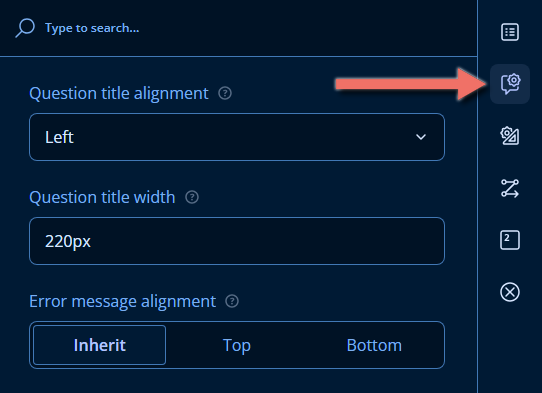
Task: Open the logic flow arrows icon
Action: click(x=510, y=188)
